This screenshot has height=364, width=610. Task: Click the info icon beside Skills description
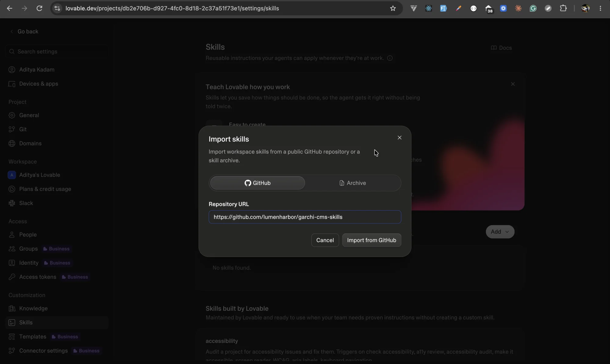tap(390, 58)
